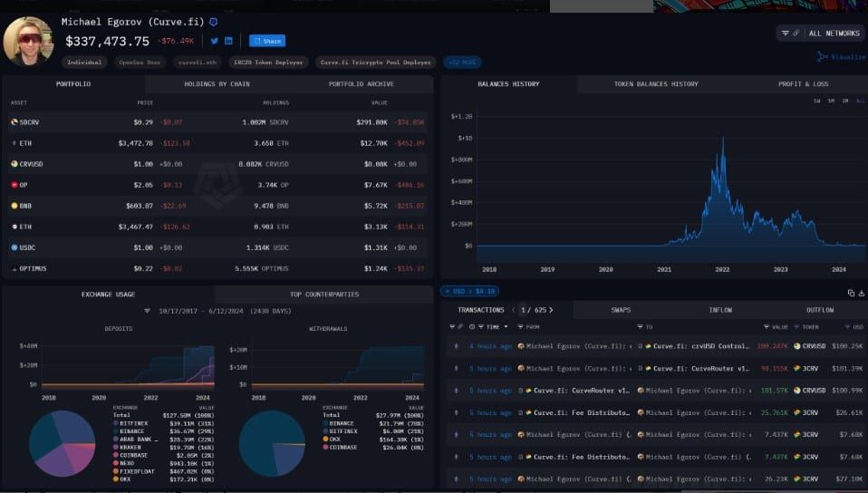868x493 pixels.
Task: Open Michael Egorov's Twitter profile icon
Action: click(x=214, y=41)
